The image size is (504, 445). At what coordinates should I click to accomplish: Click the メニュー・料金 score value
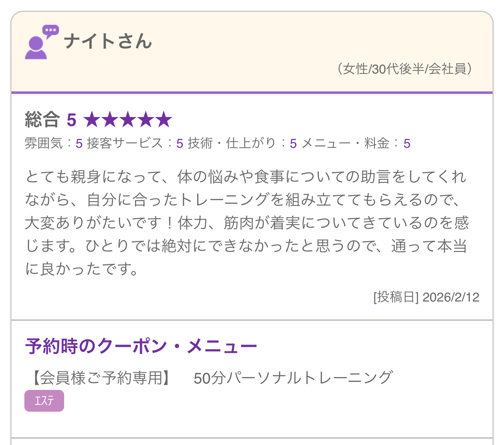[407, 143]
